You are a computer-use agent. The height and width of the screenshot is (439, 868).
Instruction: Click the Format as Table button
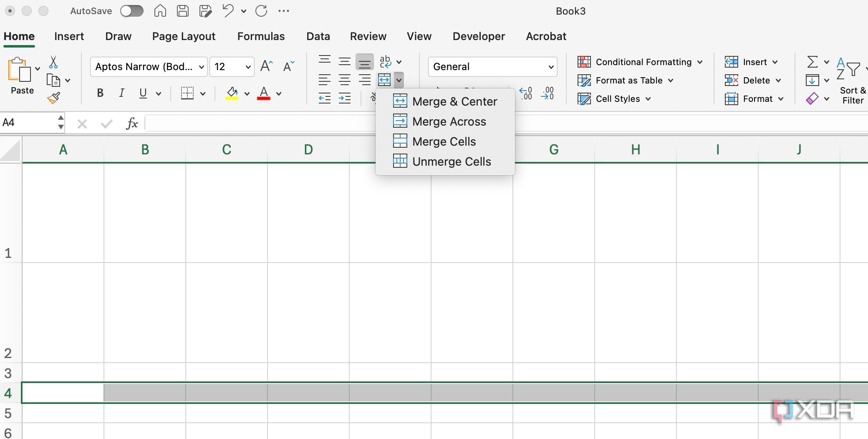tap(629, 81)
